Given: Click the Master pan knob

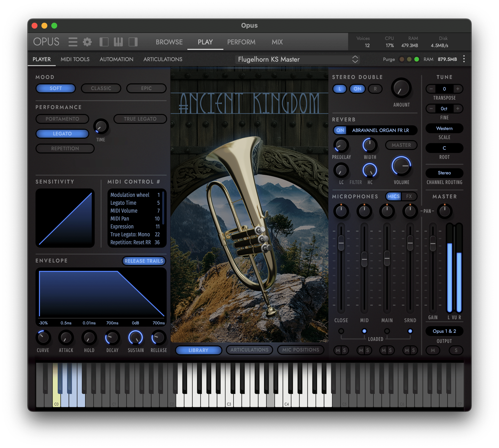Looking at the screenshot, I should pos(445,211).
